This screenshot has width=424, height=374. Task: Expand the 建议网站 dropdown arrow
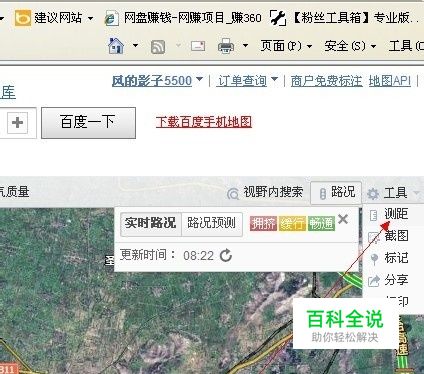[90, 18]
